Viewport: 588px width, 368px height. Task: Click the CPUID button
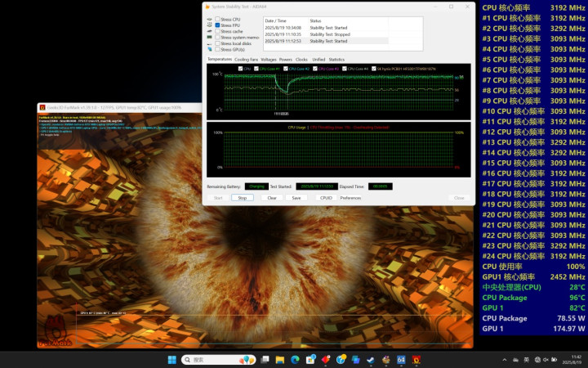click(326, 198)
